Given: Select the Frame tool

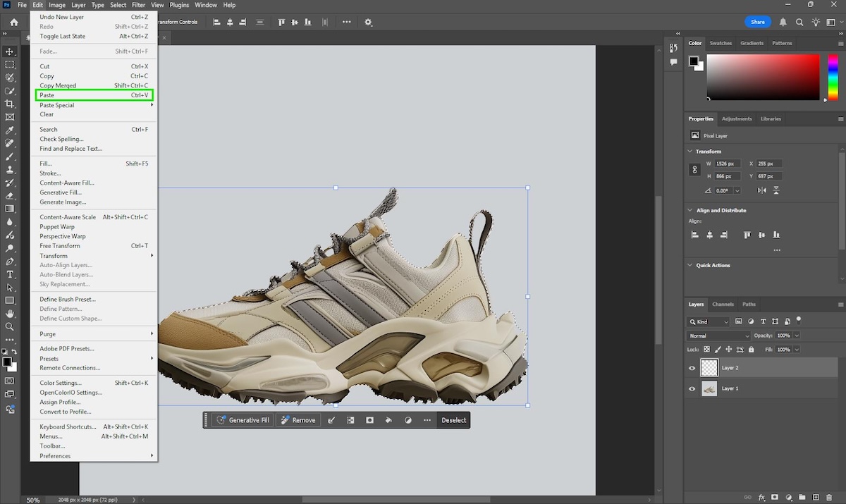Looking at the screenshot, I should 10,117.
